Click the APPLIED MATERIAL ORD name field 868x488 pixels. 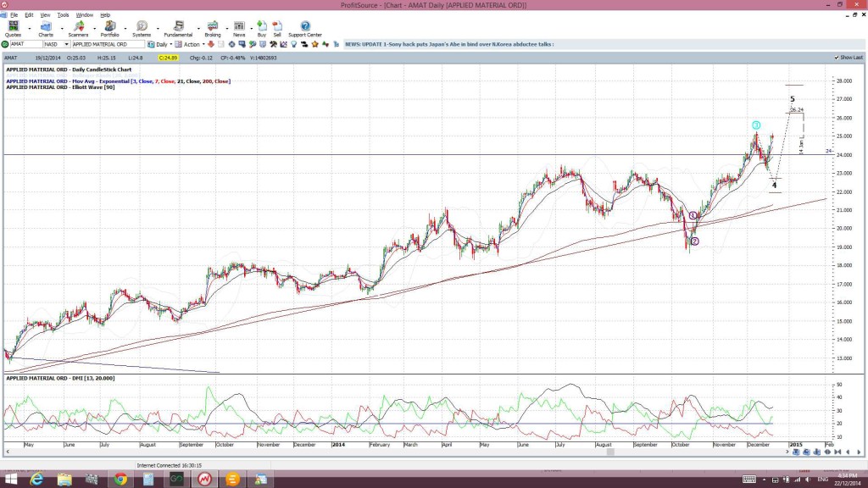[x=108, y=44]
